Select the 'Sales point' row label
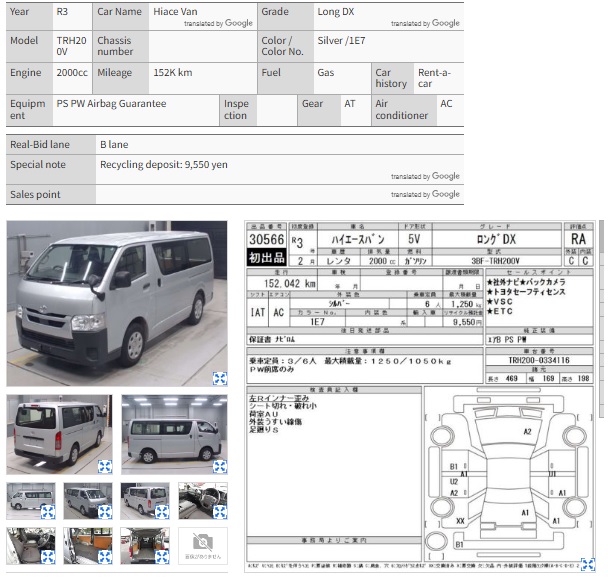 tap(35, 195)
